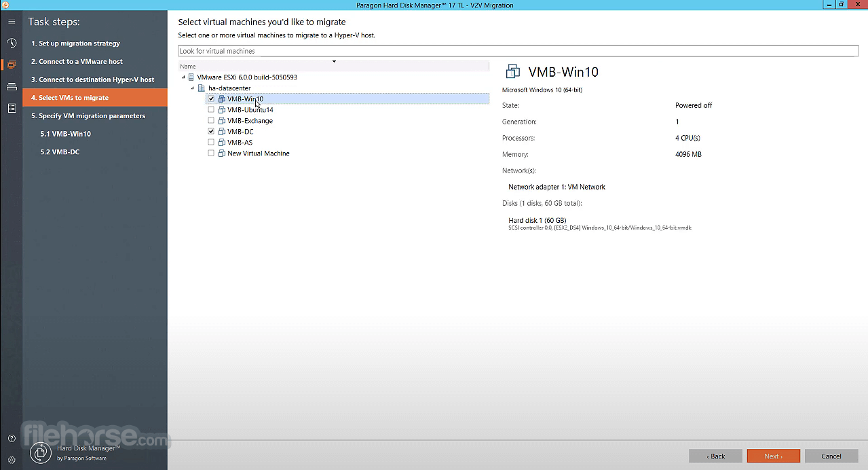Viewport: 868px width, 470px height.
Task: Uncheck the VMB-Win10 checkbox
Action: (211, 99)
